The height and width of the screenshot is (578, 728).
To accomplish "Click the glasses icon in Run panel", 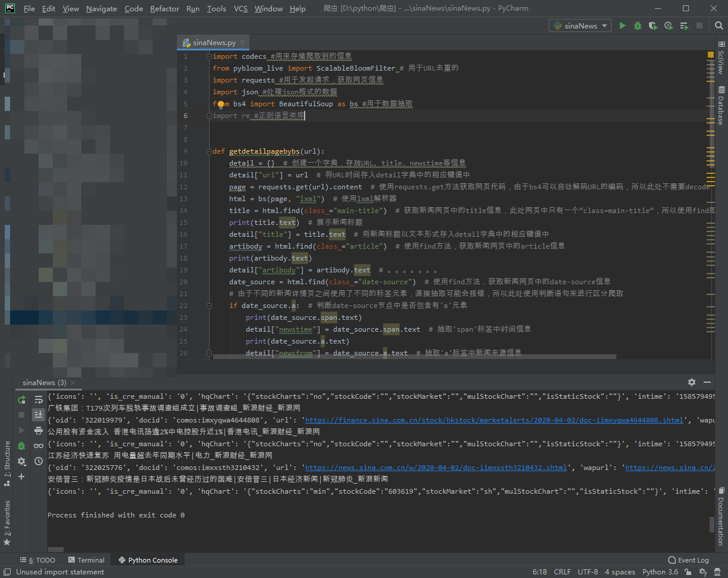I will (39, 446).
